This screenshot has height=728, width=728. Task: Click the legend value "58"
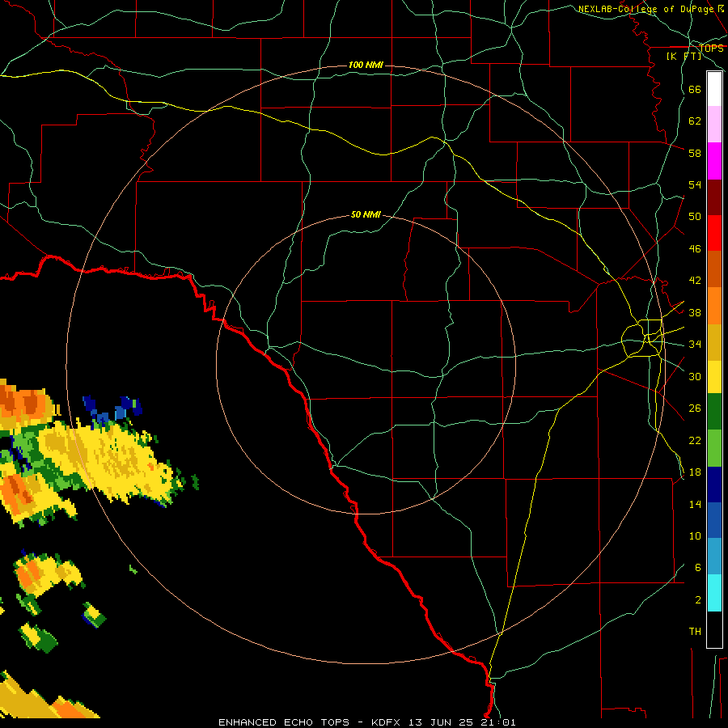(695, 153)
